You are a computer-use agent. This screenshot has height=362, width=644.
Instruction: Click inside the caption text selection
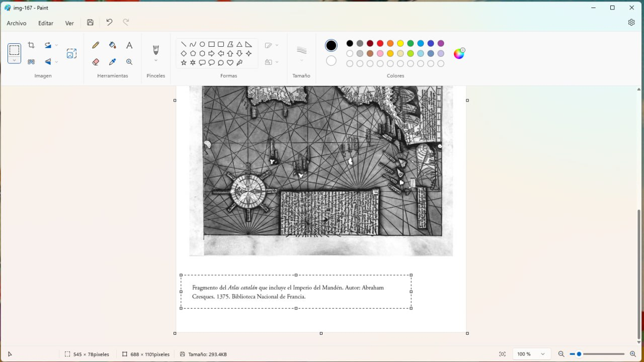coord(296,292)
